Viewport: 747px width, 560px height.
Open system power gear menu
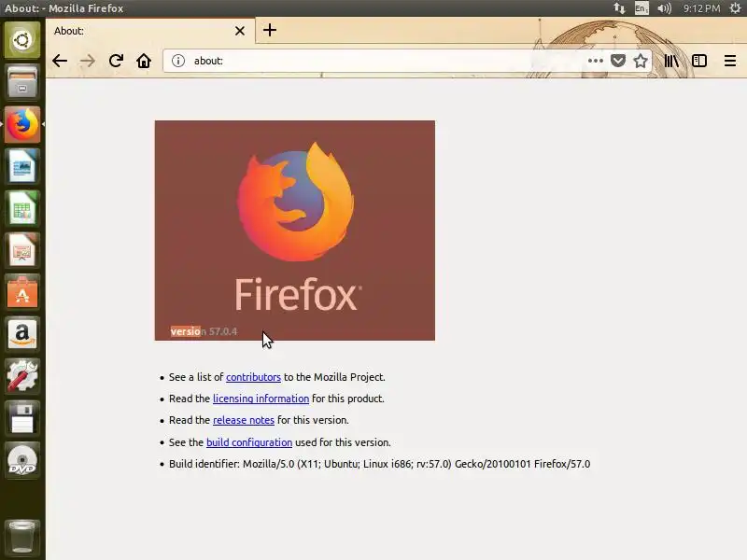pyautogui.click(x=735, y=8)
